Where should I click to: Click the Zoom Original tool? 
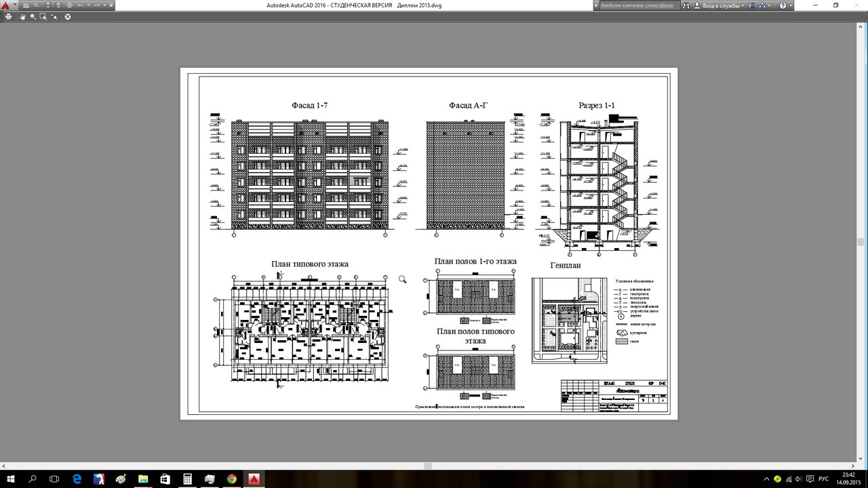click(54, 16)
